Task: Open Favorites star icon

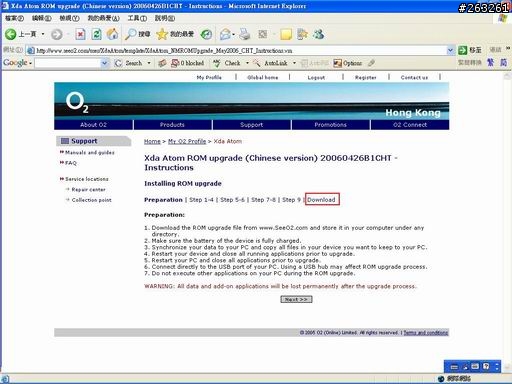Action: point(162,34)
